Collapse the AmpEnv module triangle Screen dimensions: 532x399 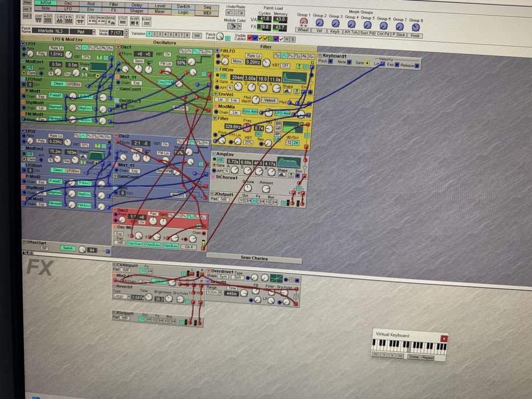tap(213, 154)
